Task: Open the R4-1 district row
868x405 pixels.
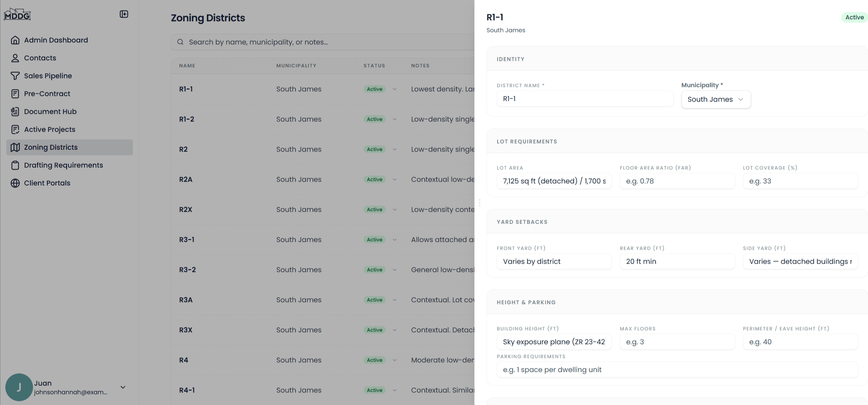Action: click(323, 390)
